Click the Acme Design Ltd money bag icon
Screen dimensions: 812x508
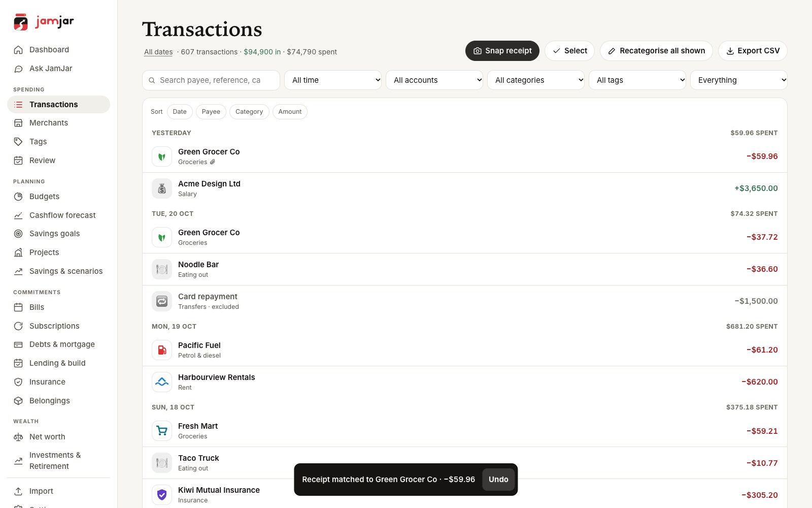tap(162, 188)
